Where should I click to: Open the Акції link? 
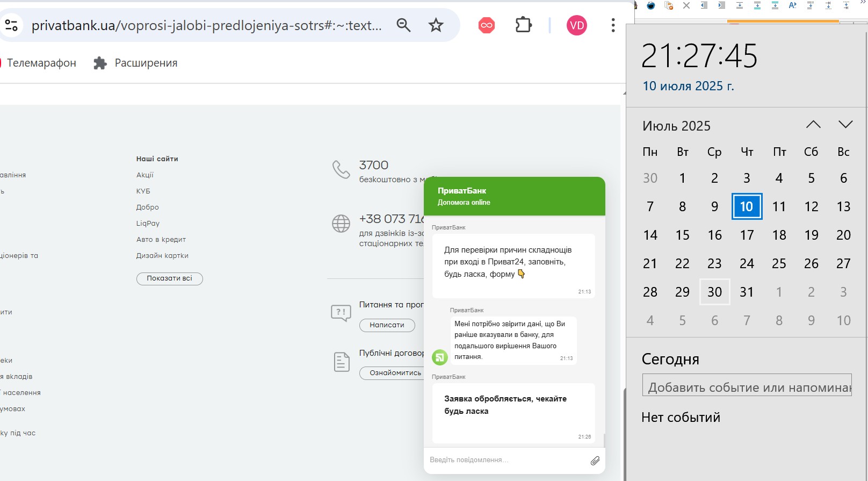(x=145, y=175)
